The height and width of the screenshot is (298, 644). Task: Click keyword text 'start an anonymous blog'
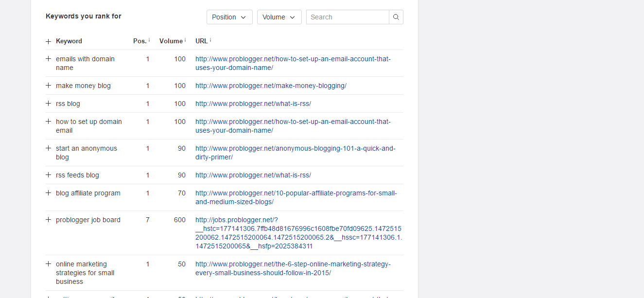click(x=87, y=153)
